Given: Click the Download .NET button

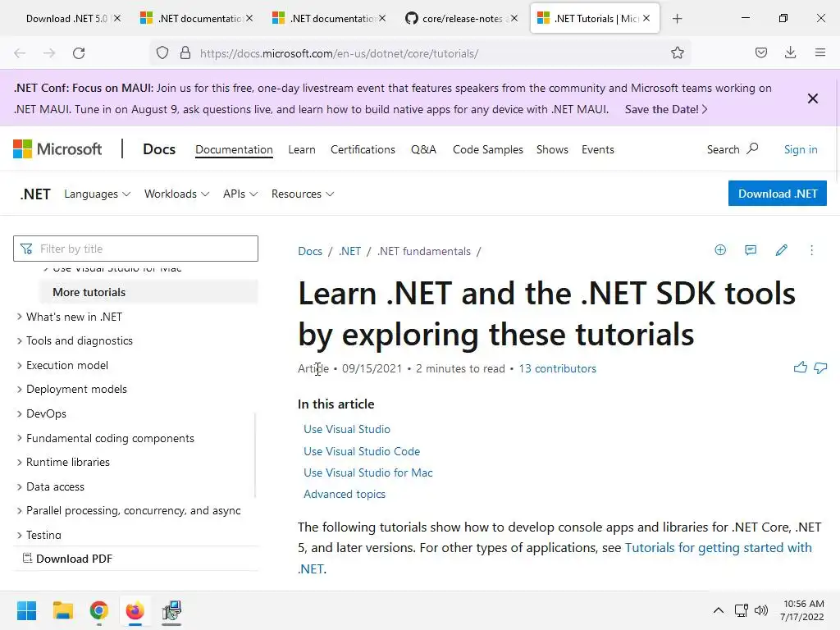Looking at the screenshot, I should [x=777, y=194].
